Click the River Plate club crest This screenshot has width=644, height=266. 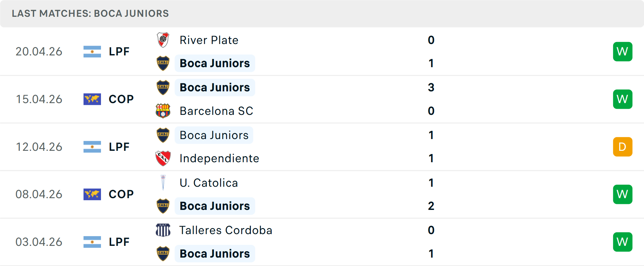[163, 40]
